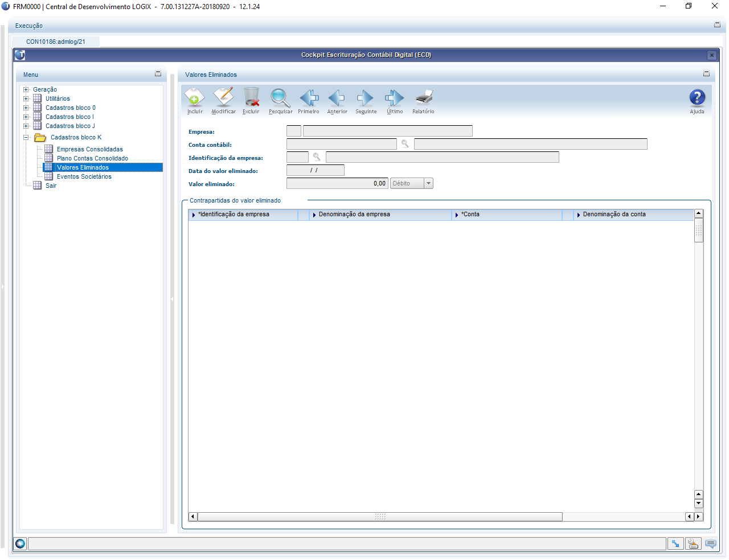Collapse the Valores Eliminados panel header icon

click(x=707, y=74)
